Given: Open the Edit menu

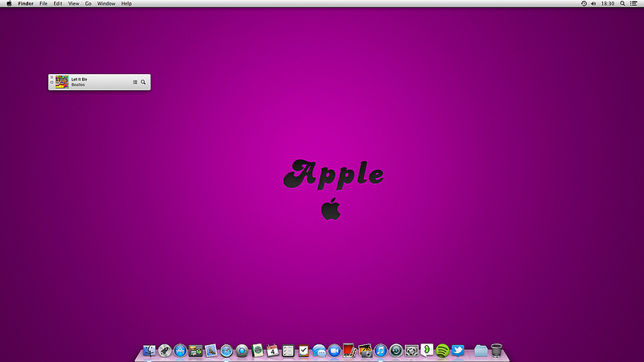Looking at the screenshot, I should (x=58, y=3).
